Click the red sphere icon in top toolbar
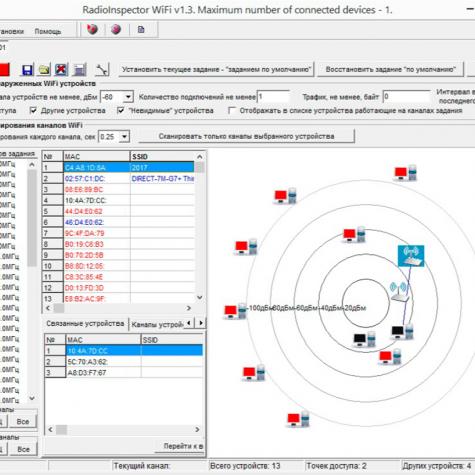This screenshot has width=475, height=475. pos(92,29)
